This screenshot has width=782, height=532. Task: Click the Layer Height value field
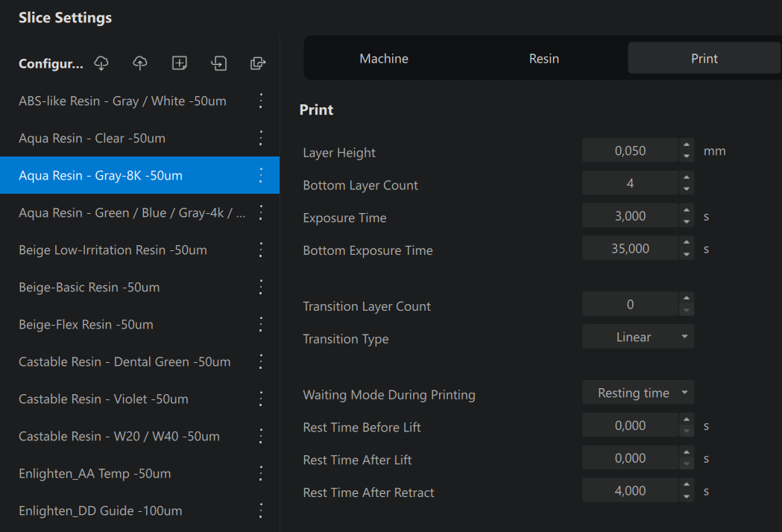click(630, 151)
